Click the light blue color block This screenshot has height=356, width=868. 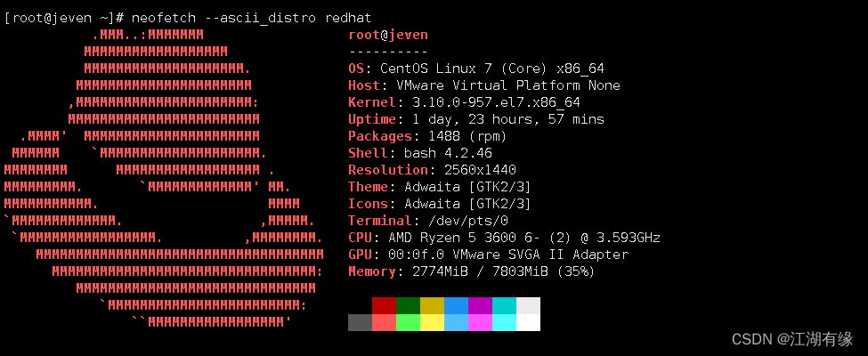click(456, 322)
